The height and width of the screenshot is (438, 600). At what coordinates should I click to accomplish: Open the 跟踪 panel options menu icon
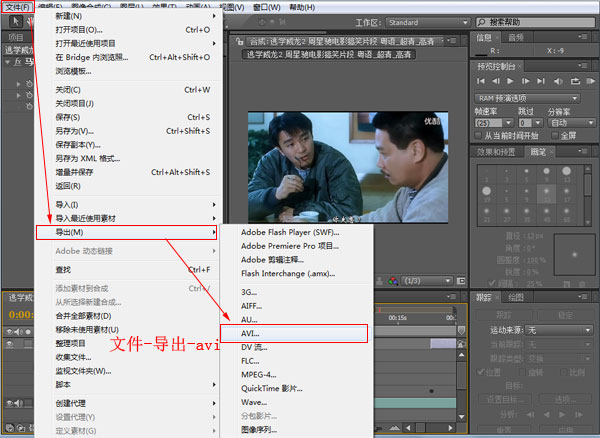(583, 296)
